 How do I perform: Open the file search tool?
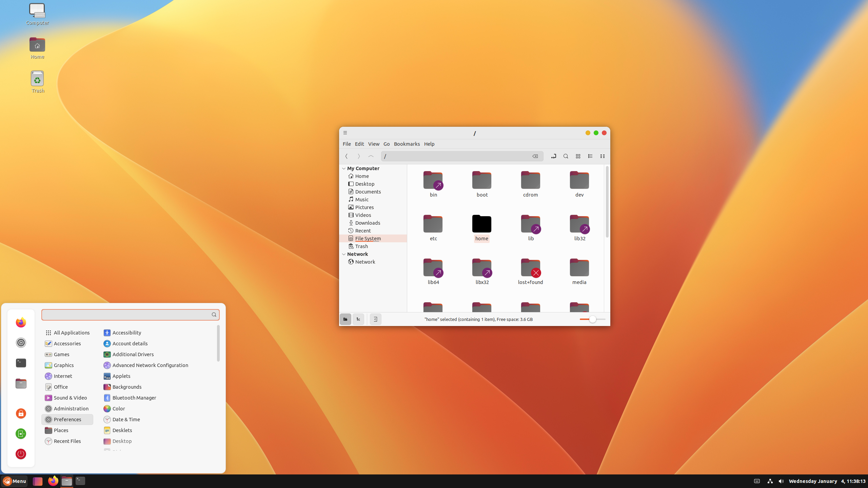[566, 156]
